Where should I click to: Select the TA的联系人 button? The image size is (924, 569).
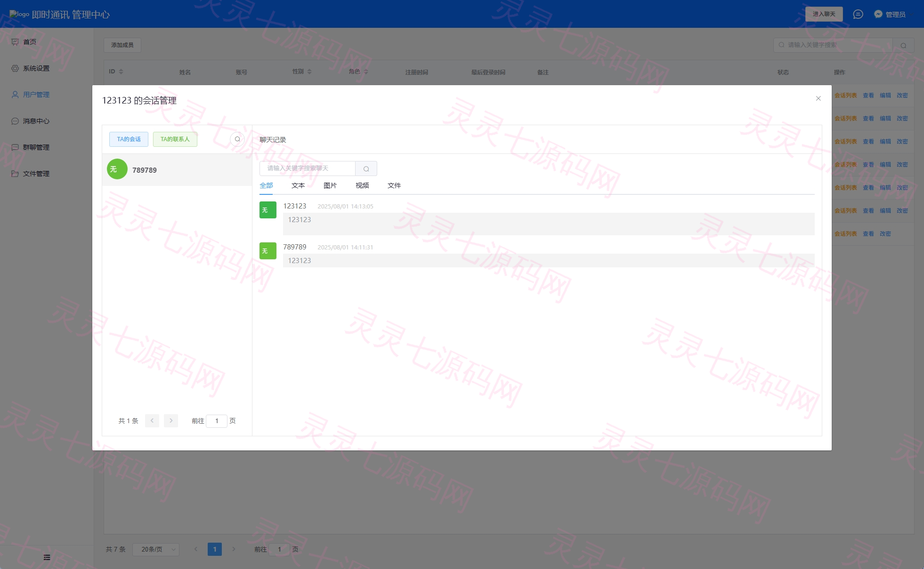175,139
